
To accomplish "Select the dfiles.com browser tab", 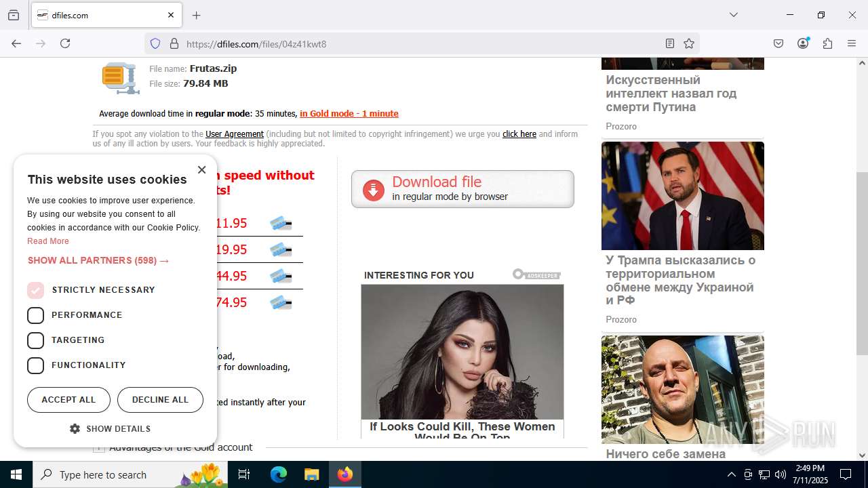I will (106, 15).
